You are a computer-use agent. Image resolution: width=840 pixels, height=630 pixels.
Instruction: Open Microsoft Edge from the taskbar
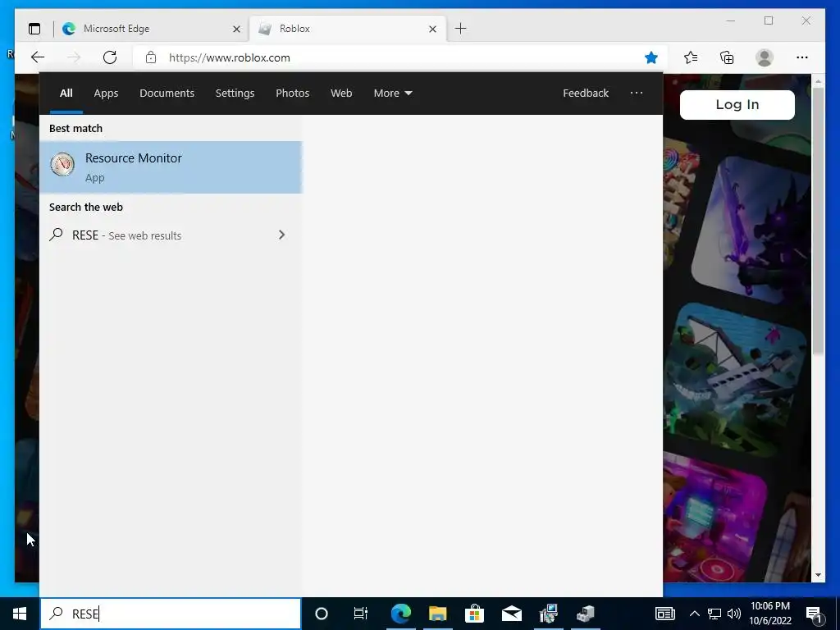coord(400,614)
